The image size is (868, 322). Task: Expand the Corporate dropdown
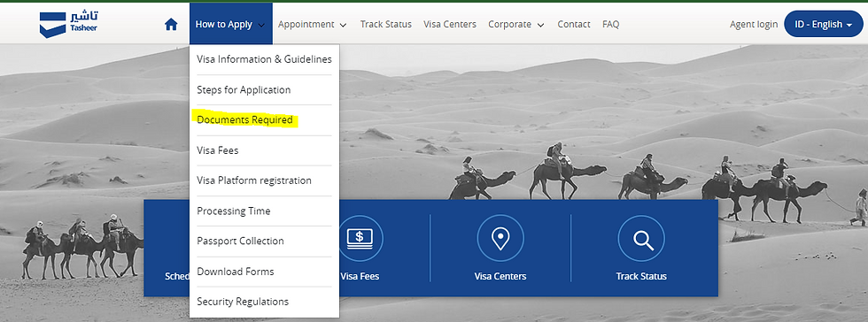(515, 25)
